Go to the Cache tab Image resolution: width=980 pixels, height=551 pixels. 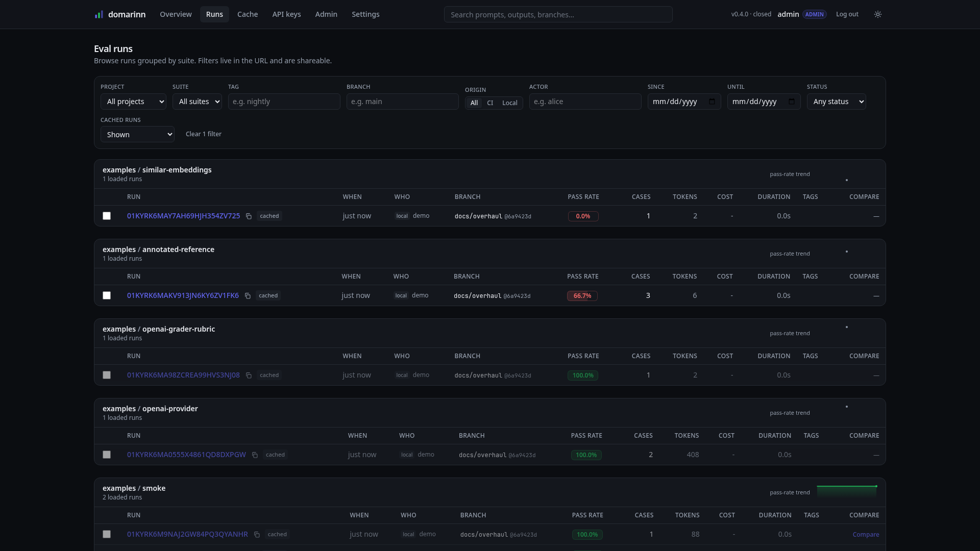(248, 14)
